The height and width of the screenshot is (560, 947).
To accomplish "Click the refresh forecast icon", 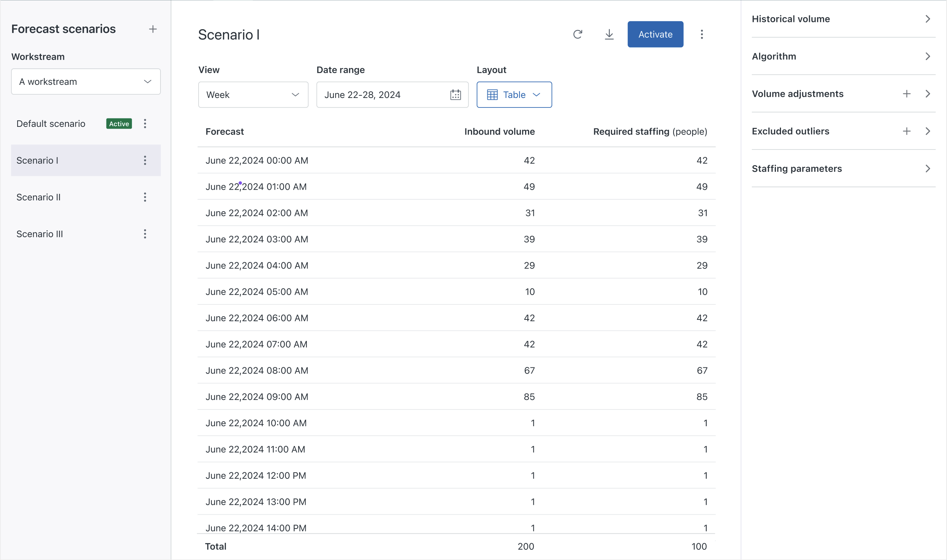I will [x=577, y=34].
